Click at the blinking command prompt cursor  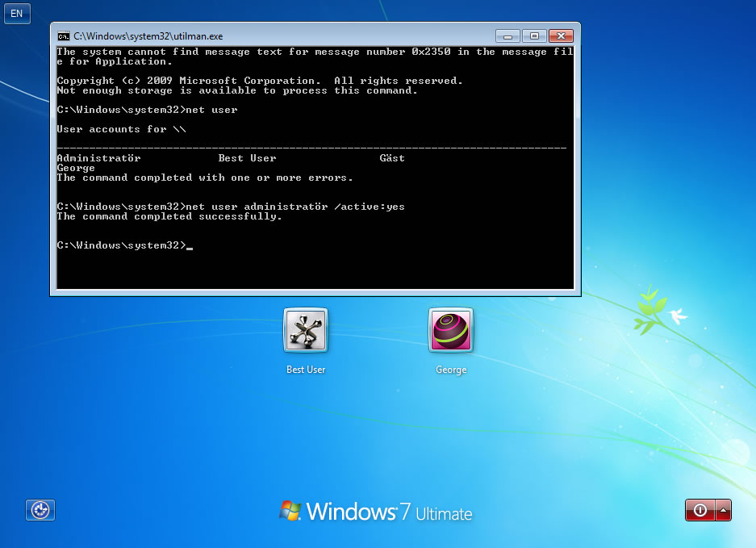190,248
